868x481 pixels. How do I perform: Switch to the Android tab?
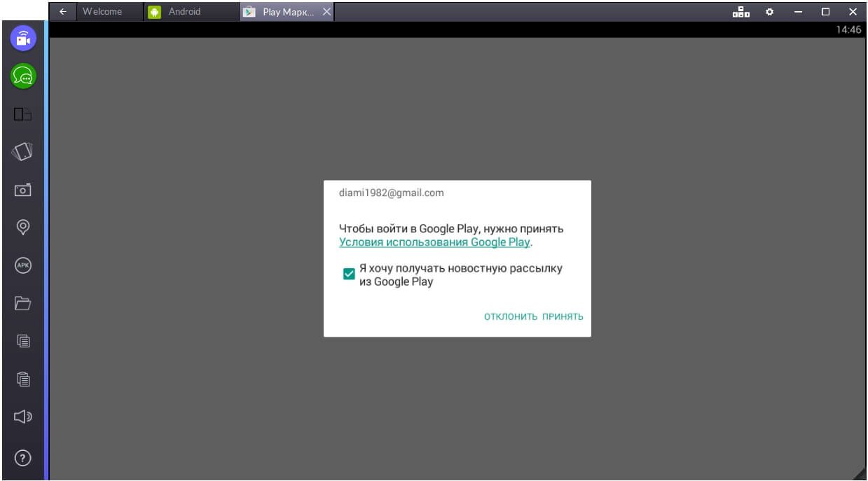[x=184, y=11]
